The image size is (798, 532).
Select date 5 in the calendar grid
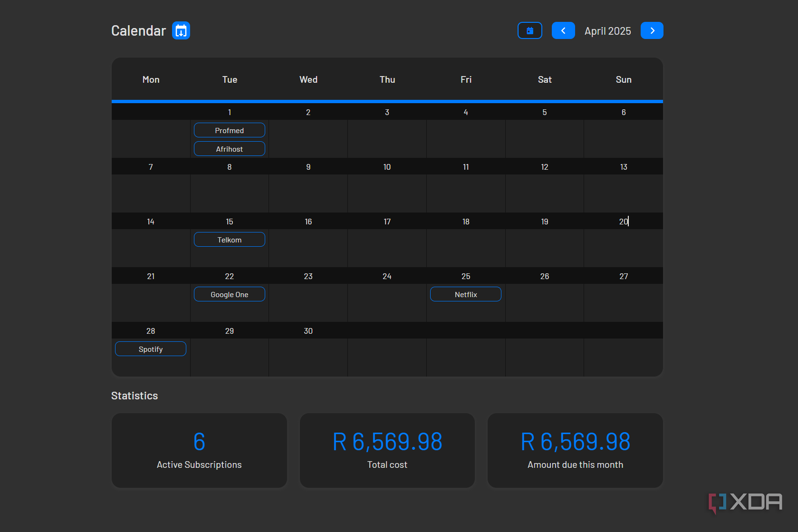[x=545, y=112]
